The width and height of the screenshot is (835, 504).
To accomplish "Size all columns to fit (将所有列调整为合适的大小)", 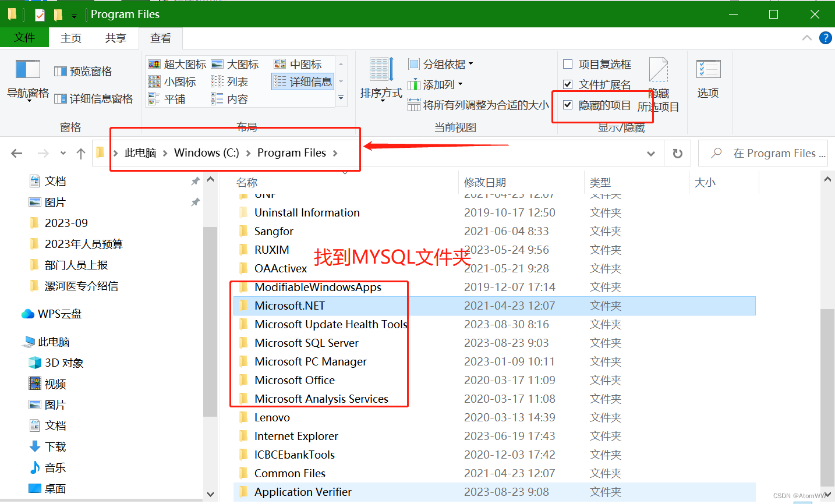I will pyautogui.click(x=478, y=105).
